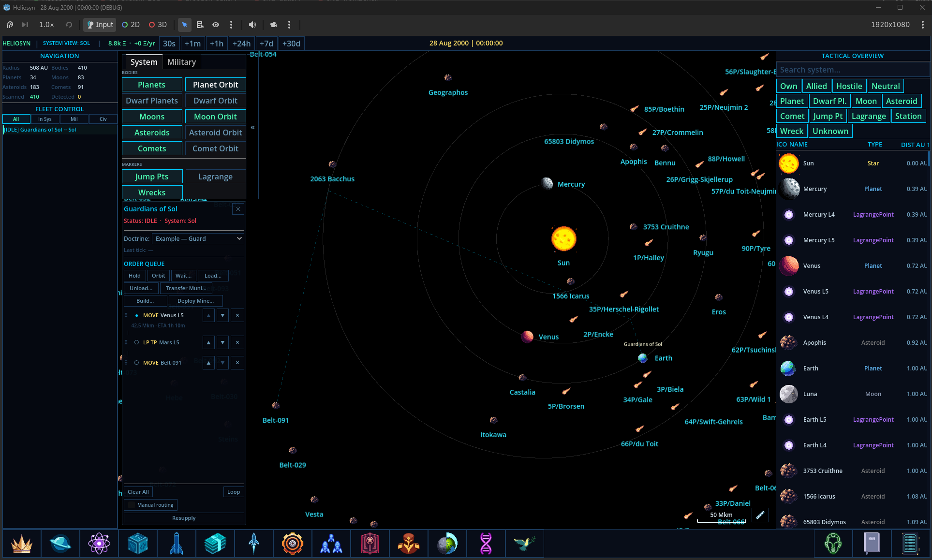932x560 pixels.
Task: Toggle Planets body filter
Action: click(x=152, y=85)
